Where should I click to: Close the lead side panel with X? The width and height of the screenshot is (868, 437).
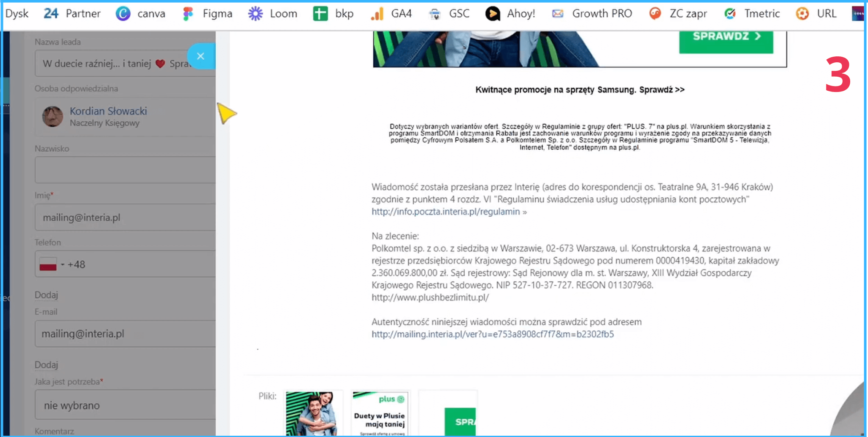(200, 56)
